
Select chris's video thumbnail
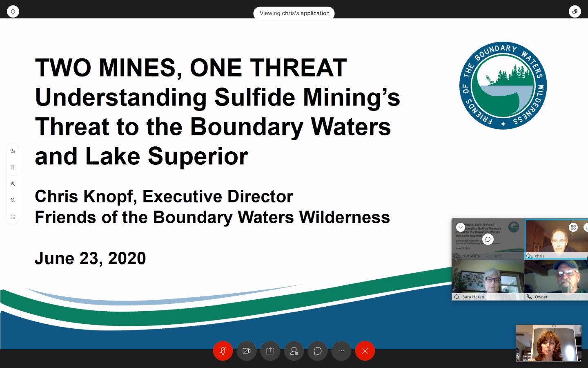[x=556, y=239]
